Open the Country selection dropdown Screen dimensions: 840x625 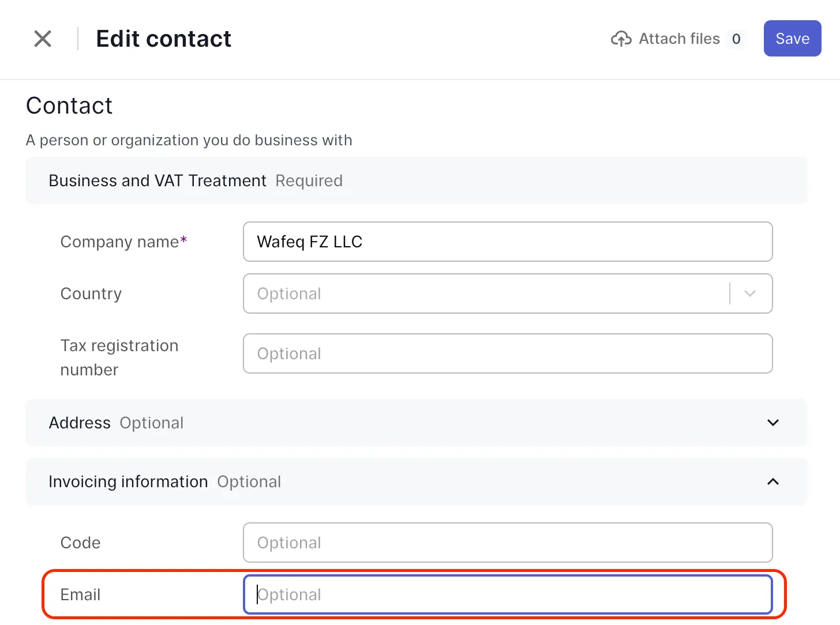click(x=508, y=293)
